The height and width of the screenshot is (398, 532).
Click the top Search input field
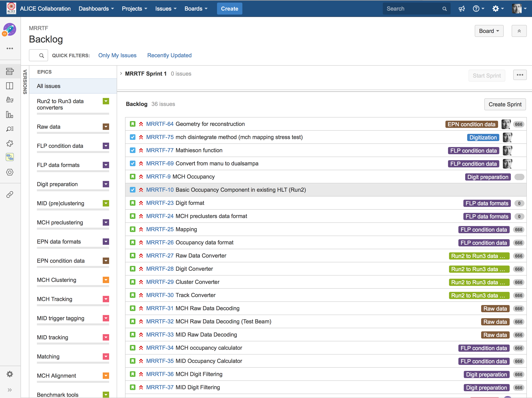(x=413, y=9)
